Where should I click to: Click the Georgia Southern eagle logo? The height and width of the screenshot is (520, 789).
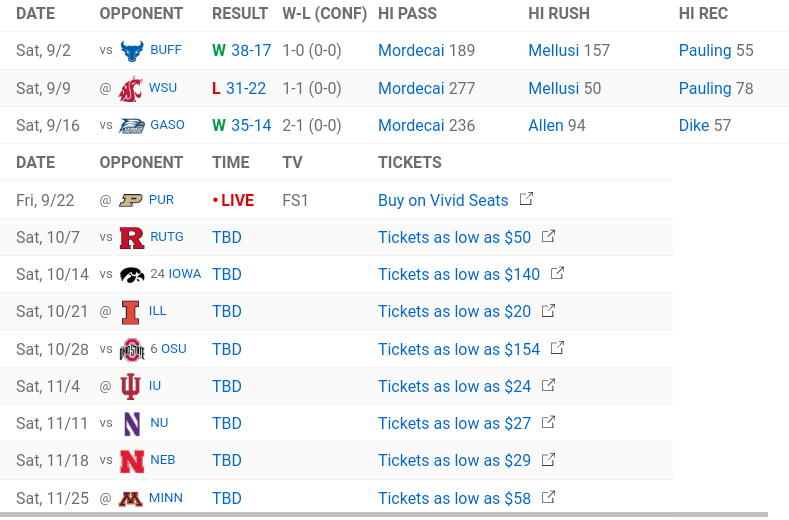click(x=131, y=125)
